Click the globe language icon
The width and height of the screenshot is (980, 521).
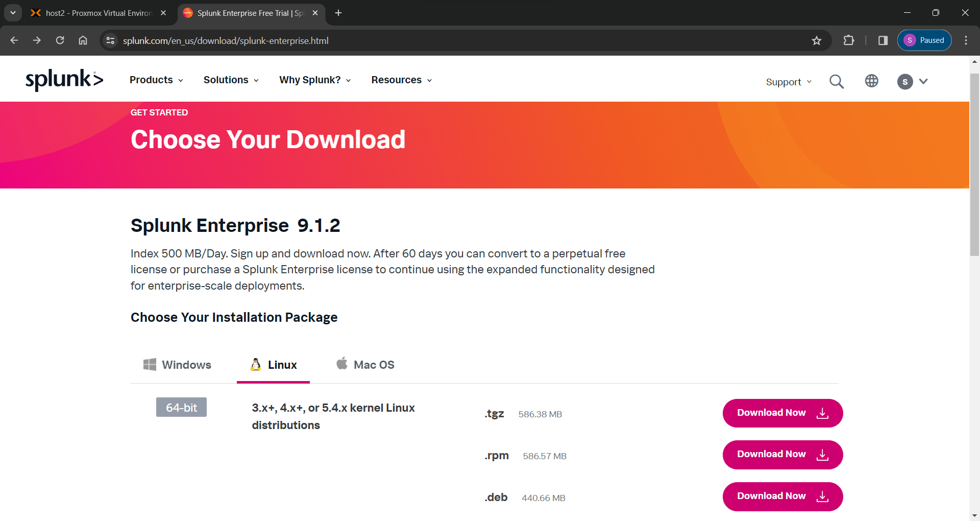click(x=872, y=81)
